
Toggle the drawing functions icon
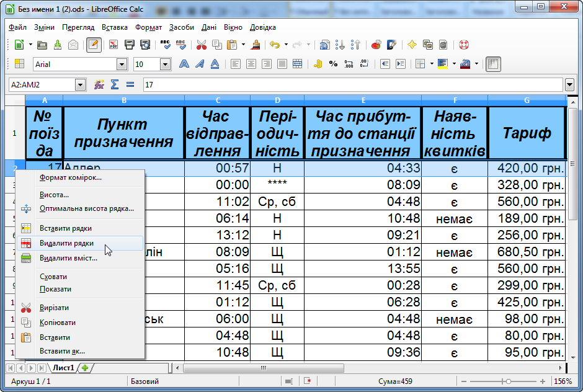pyautogui.click(x=391, y=45)
